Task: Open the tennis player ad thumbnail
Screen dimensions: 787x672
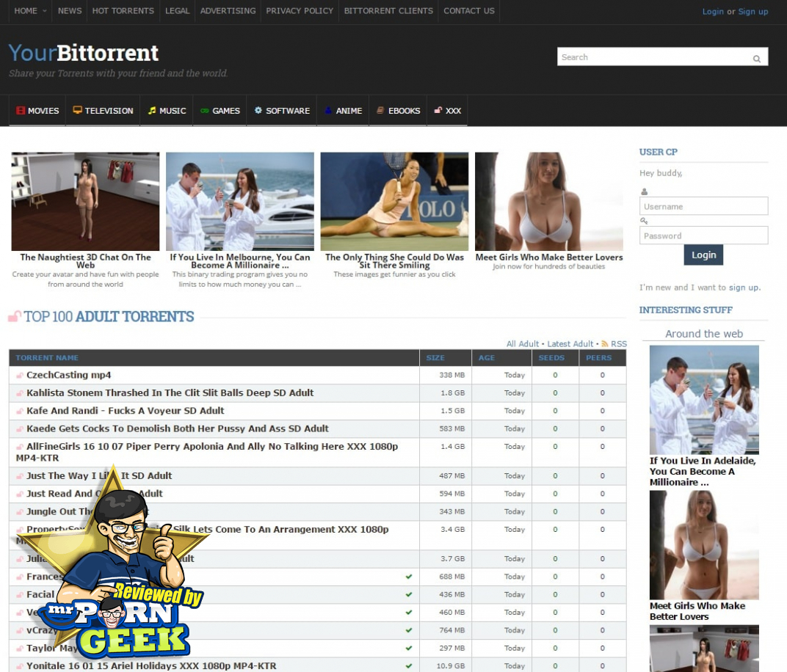Action: point(394,202)
